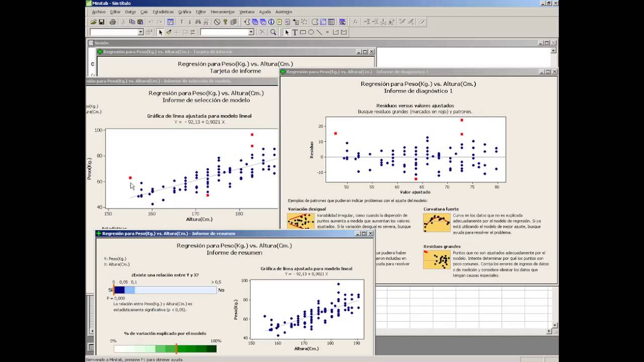644x362 pixels.
Task: Click the Print window icon
Action: point(113,22)
